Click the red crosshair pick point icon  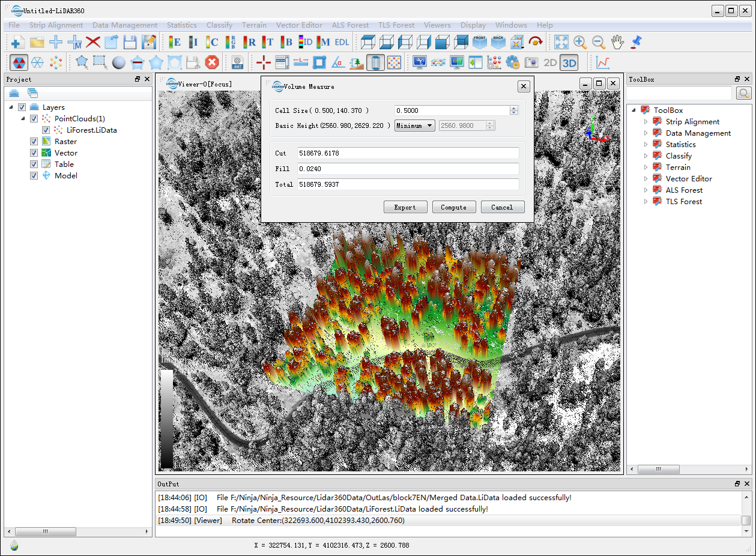coord(264,62)
